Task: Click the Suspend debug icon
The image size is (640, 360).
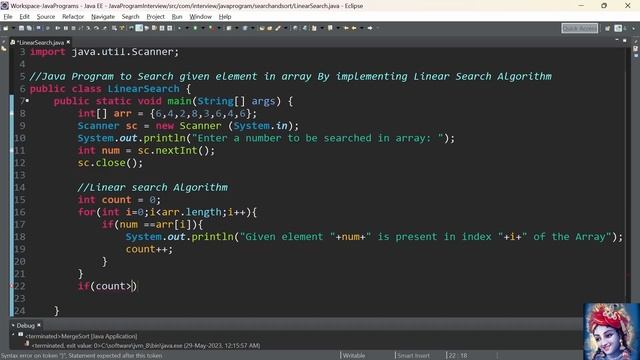Action: click(66, 28)
